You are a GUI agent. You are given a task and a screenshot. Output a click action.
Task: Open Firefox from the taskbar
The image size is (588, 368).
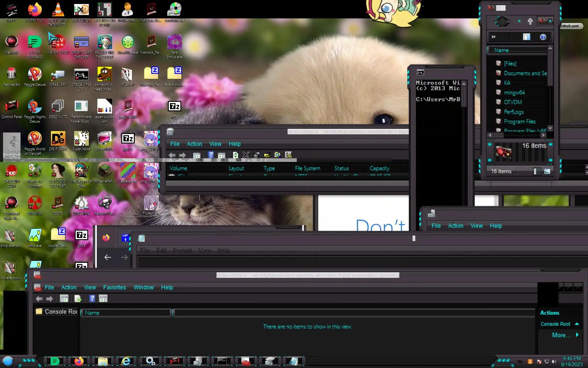(x=79, y=361)
